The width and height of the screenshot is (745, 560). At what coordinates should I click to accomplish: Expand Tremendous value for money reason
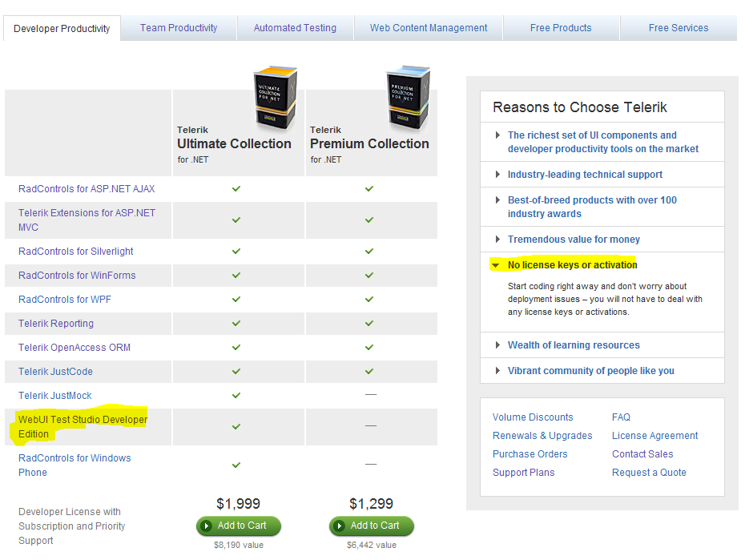click(x=574, y=240)
